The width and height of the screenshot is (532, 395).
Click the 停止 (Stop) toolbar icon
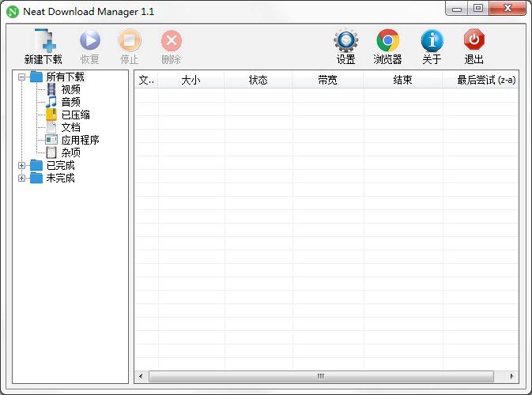(x=129, y=41)
